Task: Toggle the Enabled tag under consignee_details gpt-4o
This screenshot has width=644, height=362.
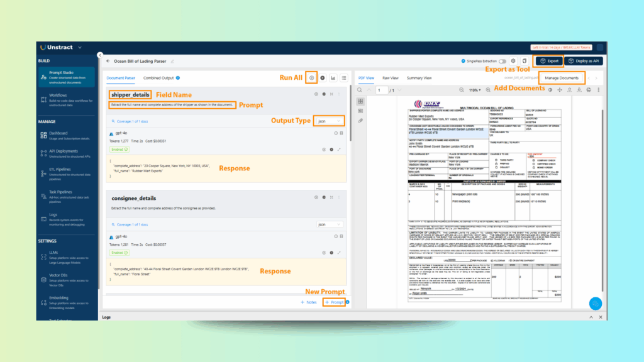Action: coord(118,253)
